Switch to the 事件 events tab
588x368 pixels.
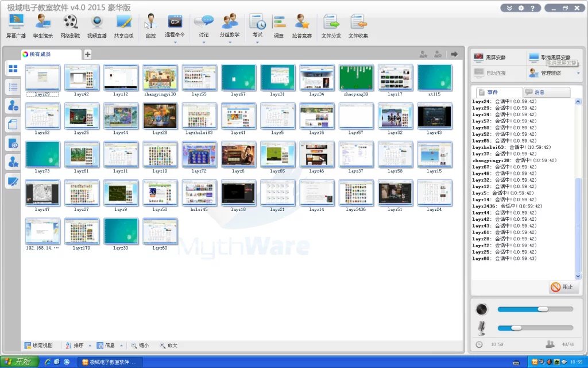pos(498,92)
